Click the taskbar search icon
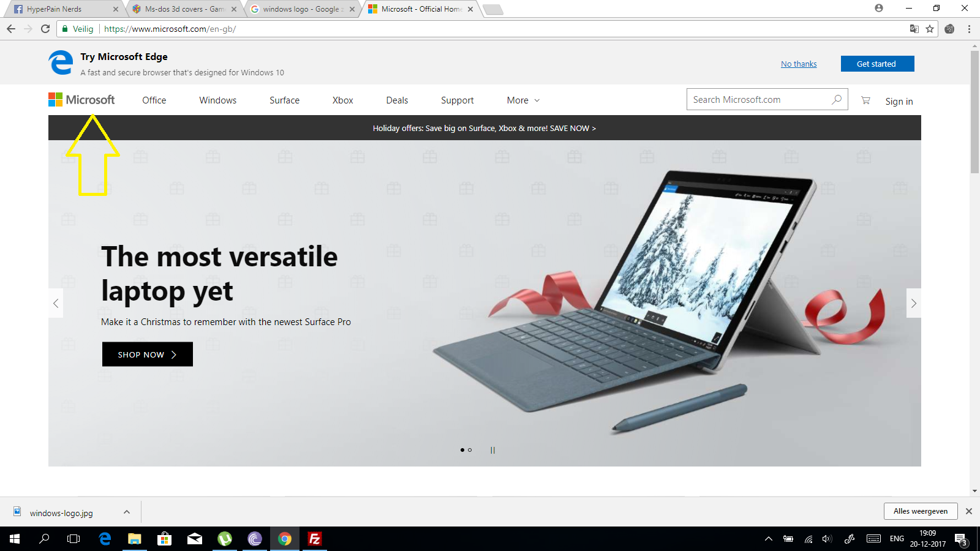 44,539
